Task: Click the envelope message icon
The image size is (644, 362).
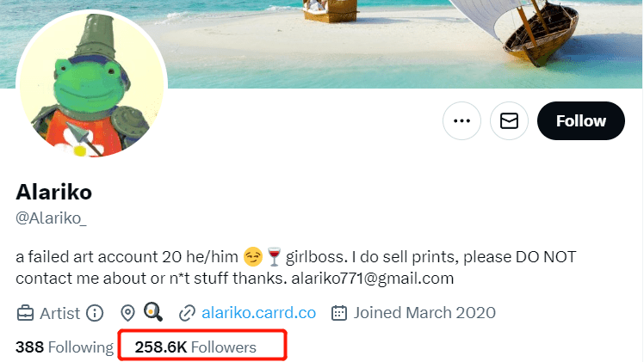Action: (509, 121)
